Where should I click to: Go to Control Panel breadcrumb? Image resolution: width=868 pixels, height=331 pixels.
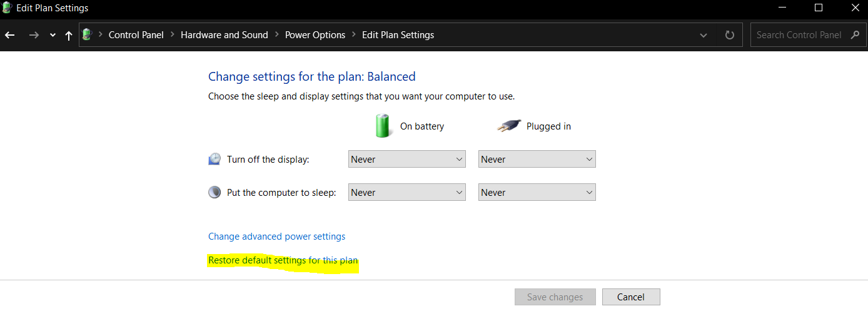click(136, 35)
